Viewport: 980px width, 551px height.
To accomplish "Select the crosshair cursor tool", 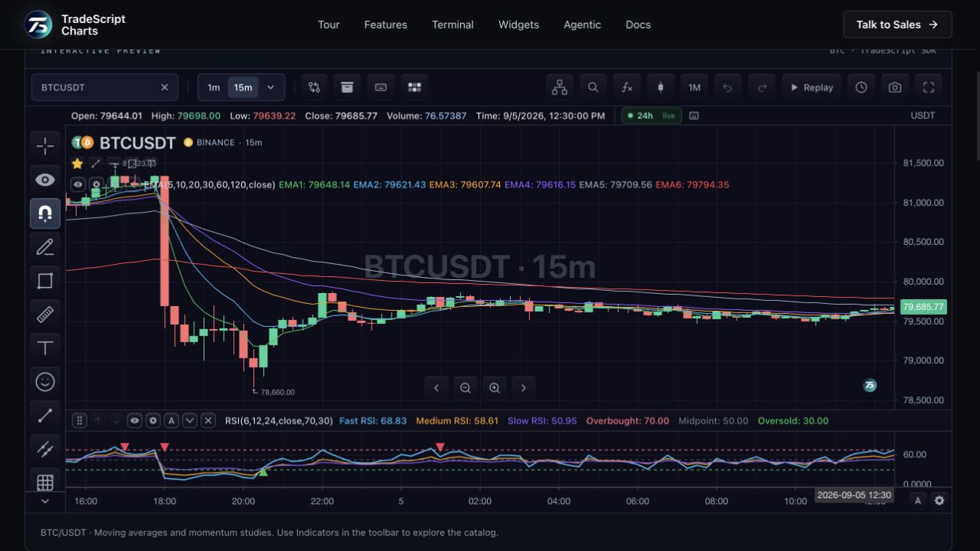I will [x=45, y=145].
